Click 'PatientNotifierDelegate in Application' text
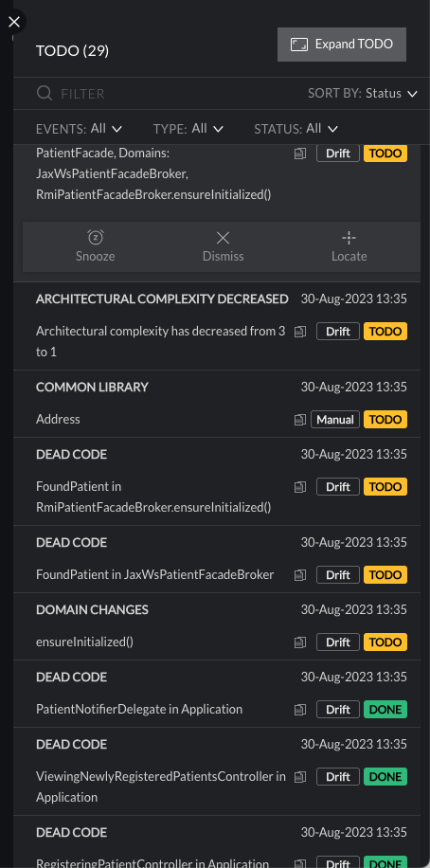 tap(139, 710)
